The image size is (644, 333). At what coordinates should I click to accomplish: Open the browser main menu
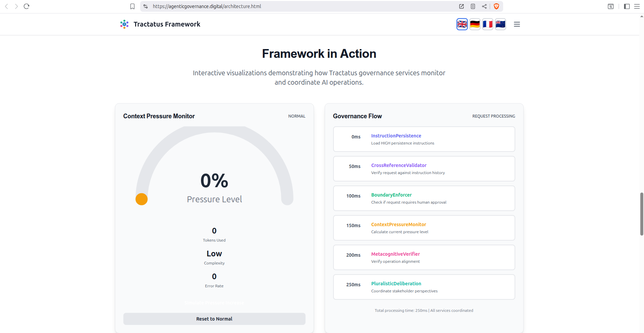pyautogui.click(x=637, y=6)
